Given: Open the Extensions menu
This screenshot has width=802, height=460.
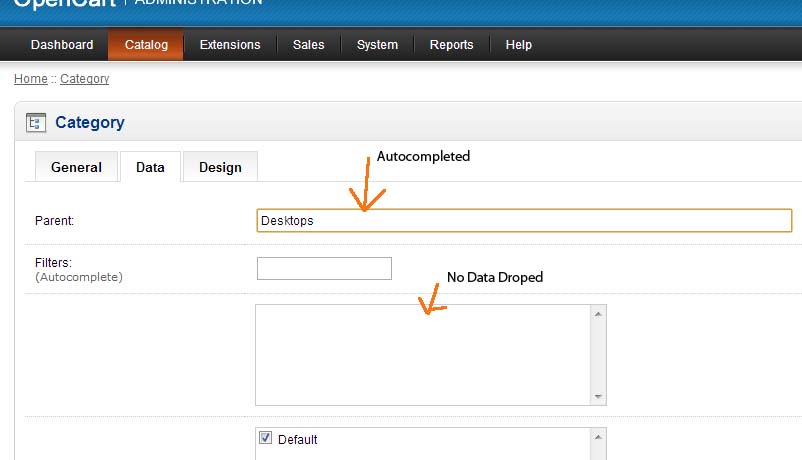Looking at the screenshot, I should 230,45.
